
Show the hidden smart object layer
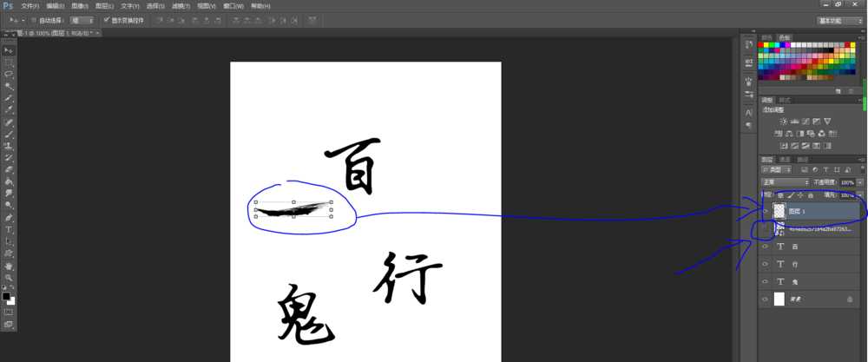click(x=765, y=229)
